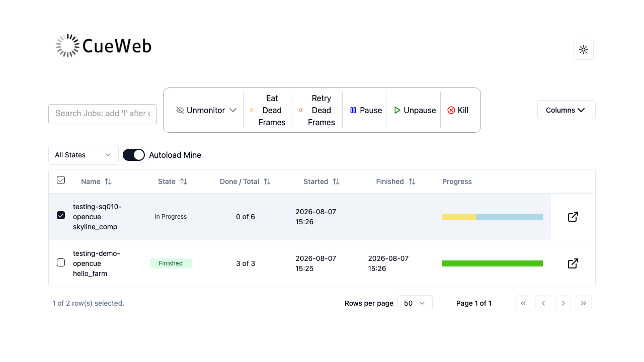This screenshot has width=644, height=362.
Task: Kill the selected job
Action: click(x=458, y=110)
